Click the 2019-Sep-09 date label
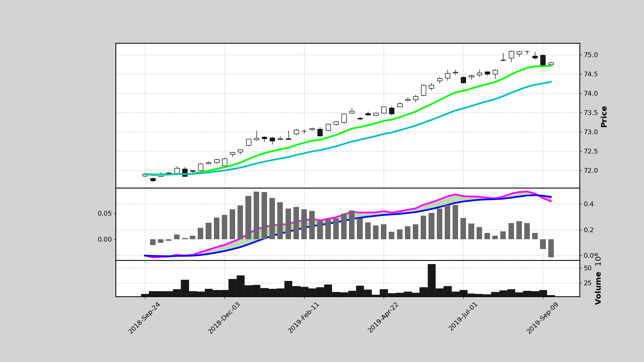This screenshot has width=644, height=362. click(542, 318)
